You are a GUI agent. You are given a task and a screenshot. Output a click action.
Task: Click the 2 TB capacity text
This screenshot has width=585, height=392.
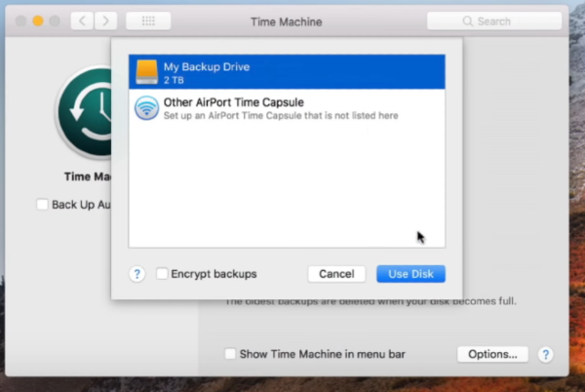click(174, 80)
